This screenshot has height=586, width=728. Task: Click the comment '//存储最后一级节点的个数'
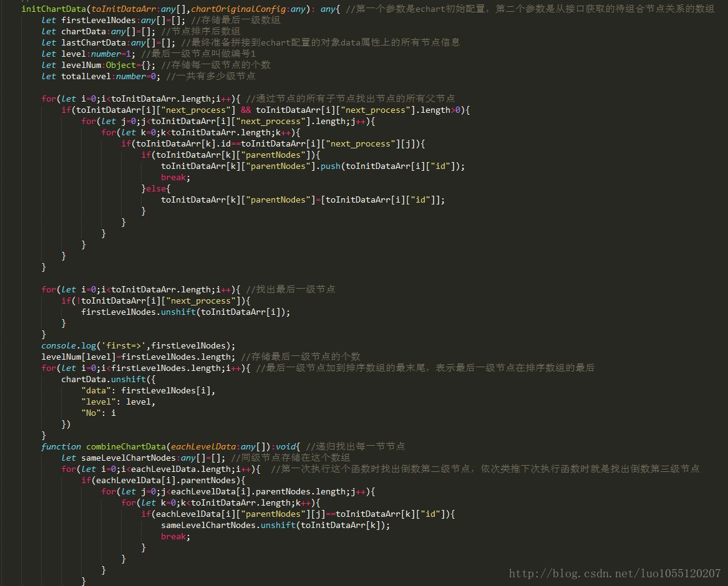tap(301, 357)
